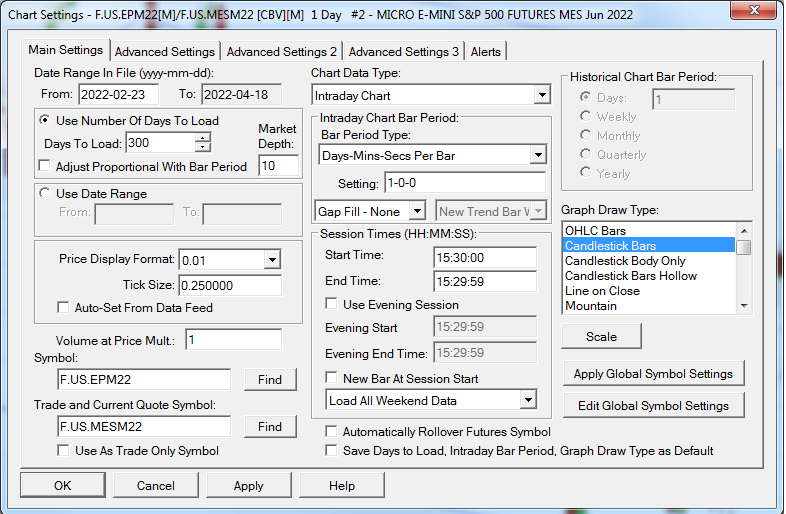Click Edit Global Symbol Settings
This screenshot has width=786, height=514.
point(653,406)
